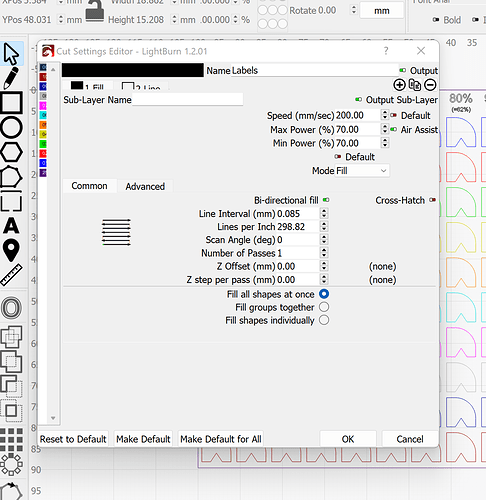Click the Line Interval stepper arrows
Viewport: 486px width, 500px height.
click(324, 213)
